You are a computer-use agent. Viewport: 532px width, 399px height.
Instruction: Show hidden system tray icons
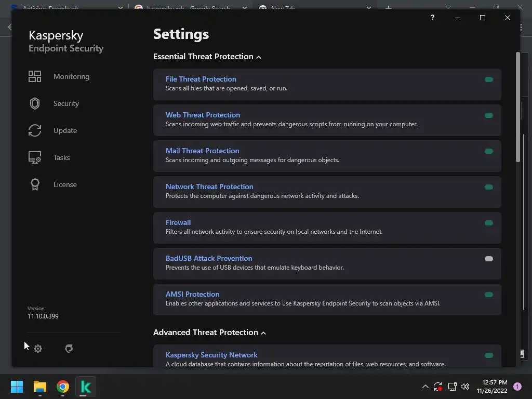click(425, 387)
